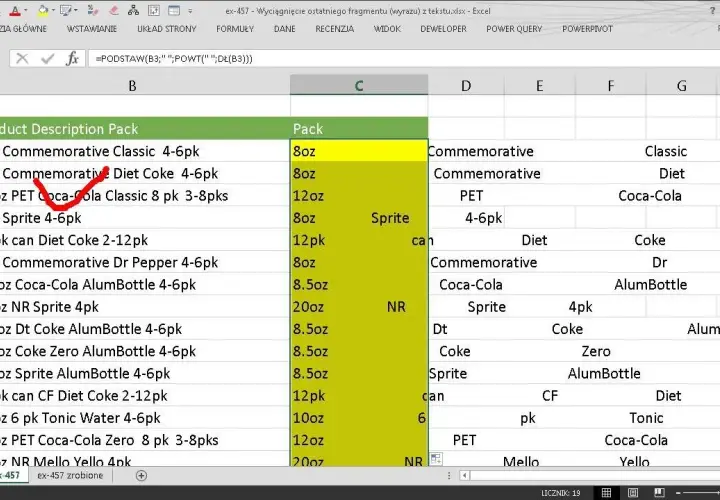Click the '12oz' cell in PET Coca-Cola Classic row
Viewport: 720px width, 500px height.
[x=359, y=196]
